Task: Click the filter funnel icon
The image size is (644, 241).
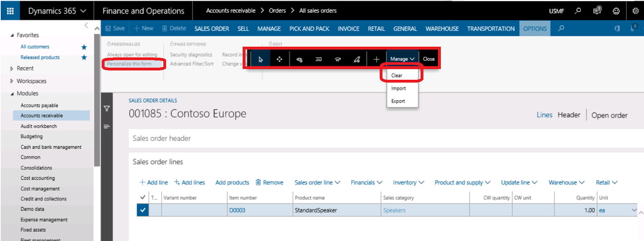Action: tap(107, 108)
